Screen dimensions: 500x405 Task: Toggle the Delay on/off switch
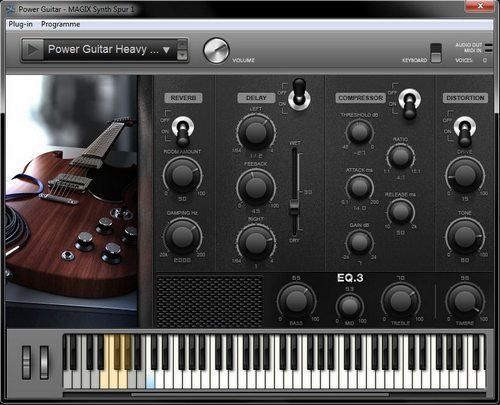click(x=299, y=95)
